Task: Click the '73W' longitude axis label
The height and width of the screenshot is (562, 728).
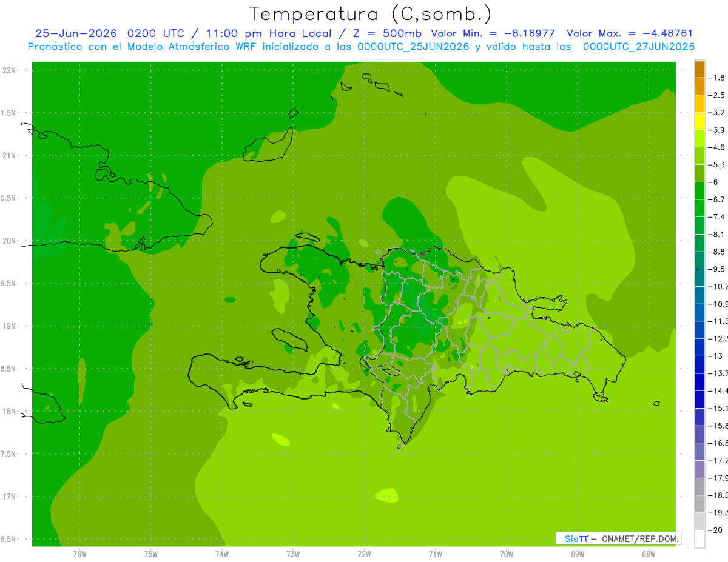Action: (293, 554)
